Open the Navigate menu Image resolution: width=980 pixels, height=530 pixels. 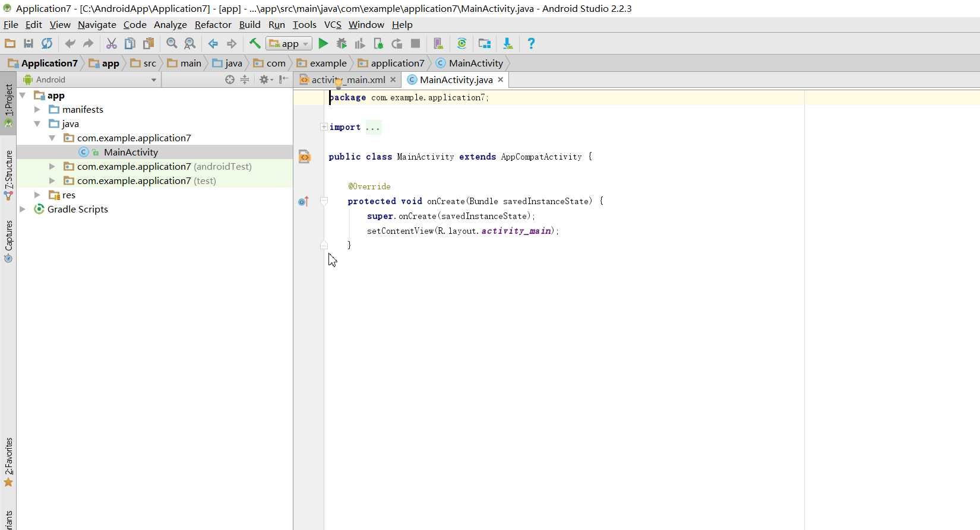pos(97,24)
